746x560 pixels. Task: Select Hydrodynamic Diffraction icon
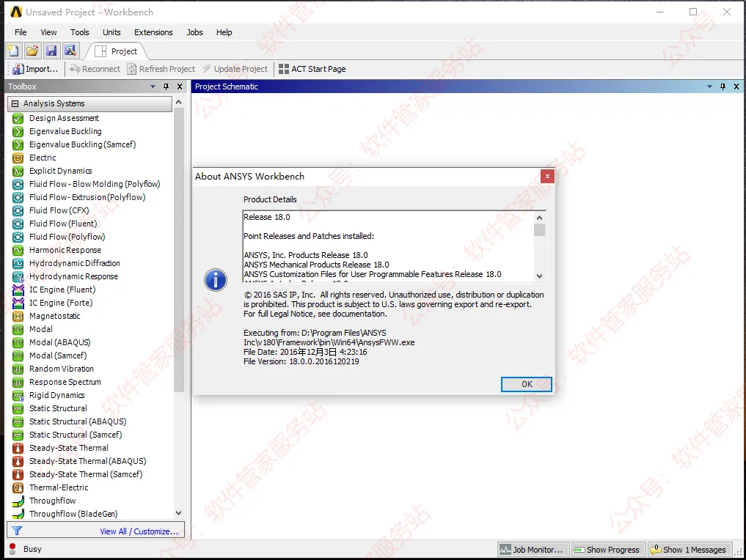[18, 263]
